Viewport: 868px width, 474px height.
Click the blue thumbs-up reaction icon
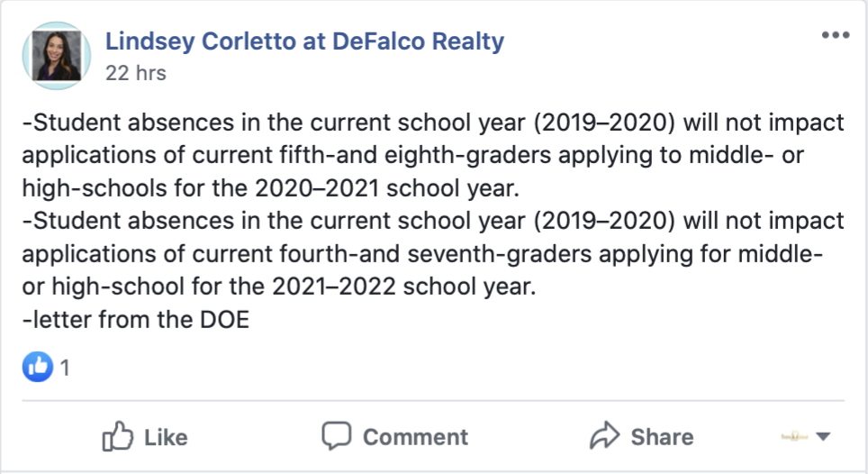click(x=38, y=367)
